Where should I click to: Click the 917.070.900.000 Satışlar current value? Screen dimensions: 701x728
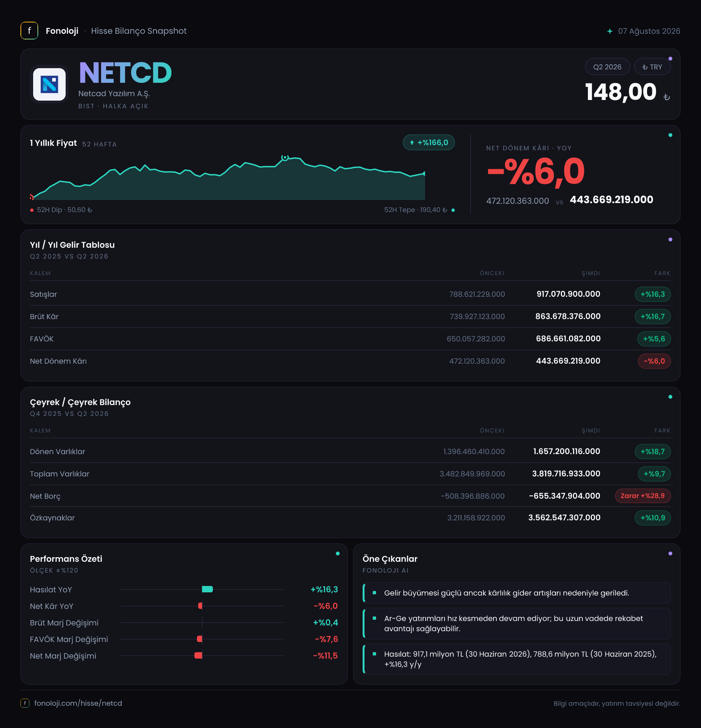[x=568, y=294]
